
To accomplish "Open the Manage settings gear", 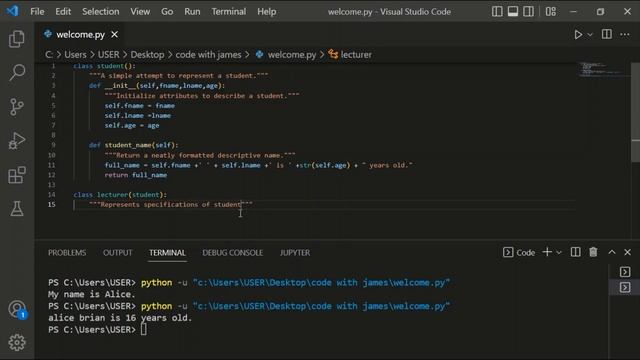I will [17, 342].
